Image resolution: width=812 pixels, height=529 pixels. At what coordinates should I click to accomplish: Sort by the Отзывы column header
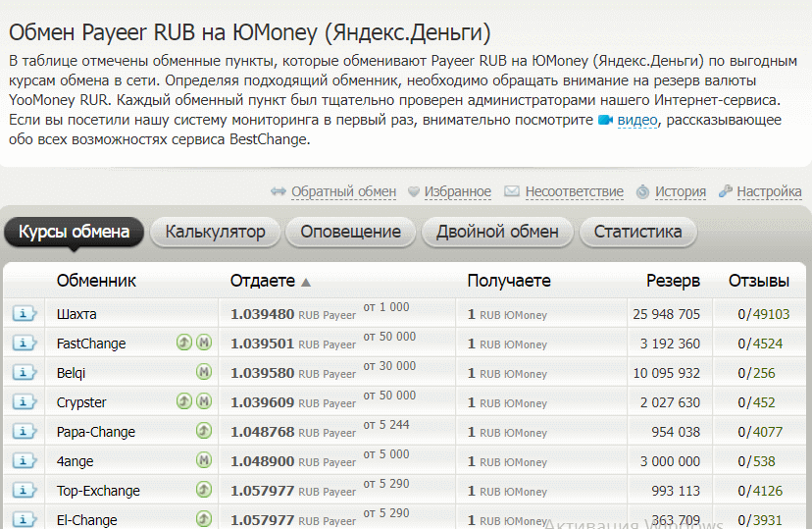759,281
